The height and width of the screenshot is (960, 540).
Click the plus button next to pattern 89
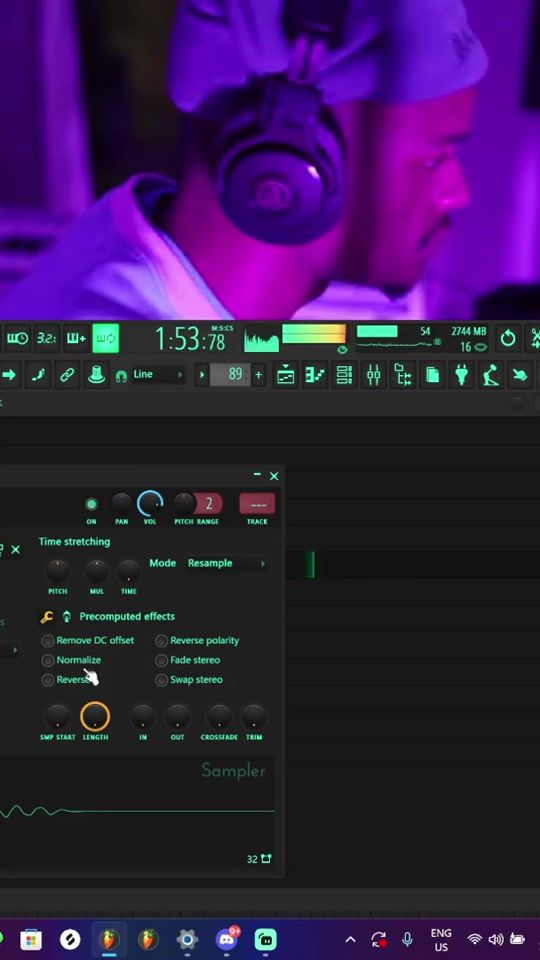[258, 375]
